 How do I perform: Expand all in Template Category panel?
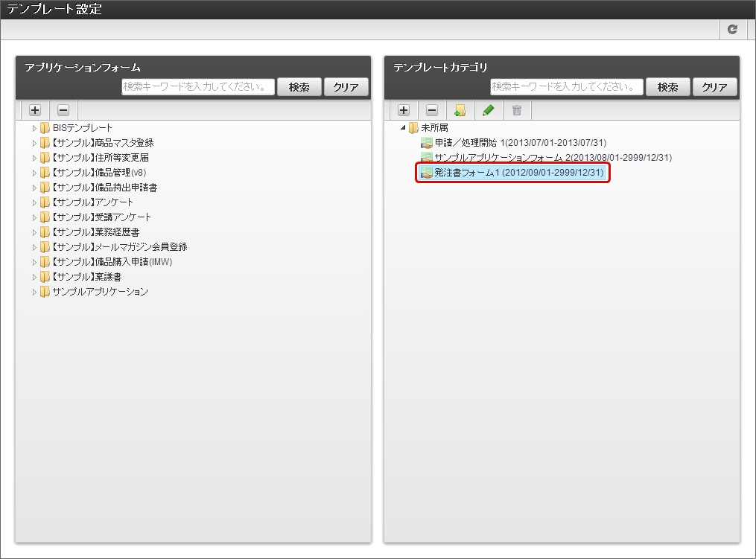tap(404, 110)
